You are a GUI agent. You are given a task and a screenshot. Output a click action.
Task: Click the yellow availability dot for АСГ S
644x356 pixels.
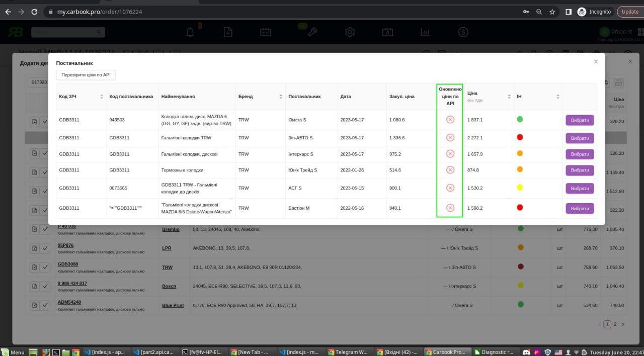coord(520,188)
